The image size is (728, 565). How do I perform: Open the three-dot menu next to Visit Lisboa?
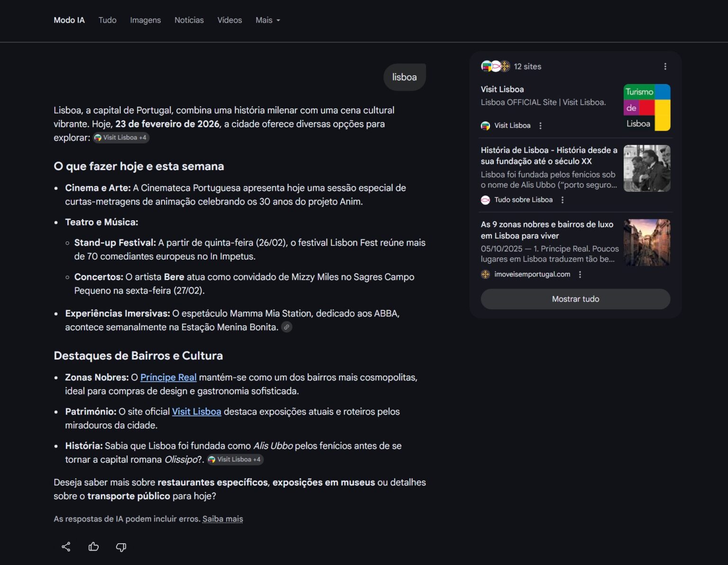[540, 126]
